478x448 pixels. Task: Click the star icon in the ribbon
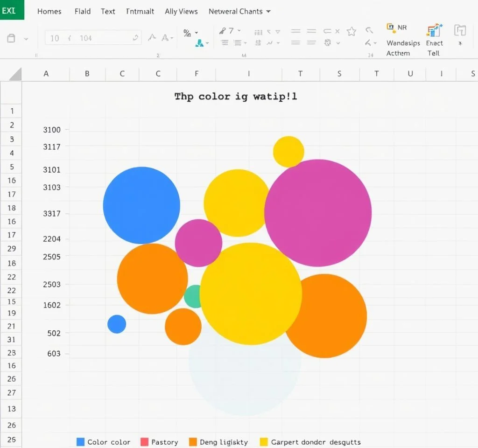[x=351, y=31]
